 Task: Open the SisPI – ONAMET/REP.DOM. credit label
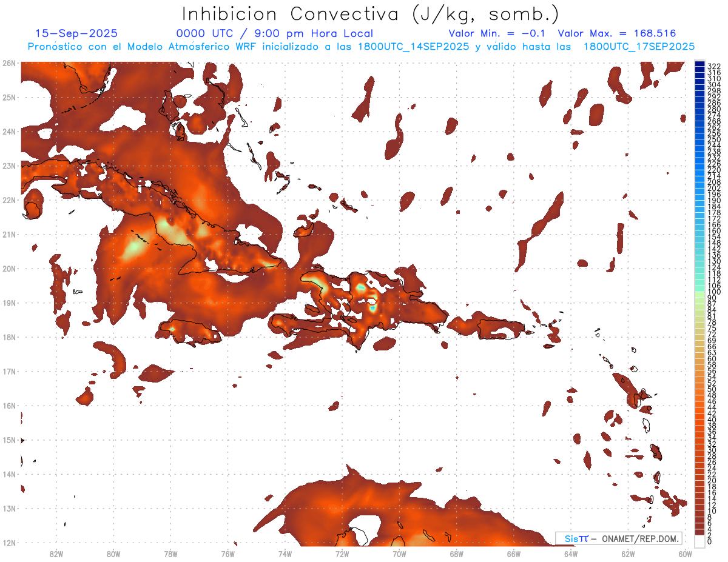tap(618, 538)
